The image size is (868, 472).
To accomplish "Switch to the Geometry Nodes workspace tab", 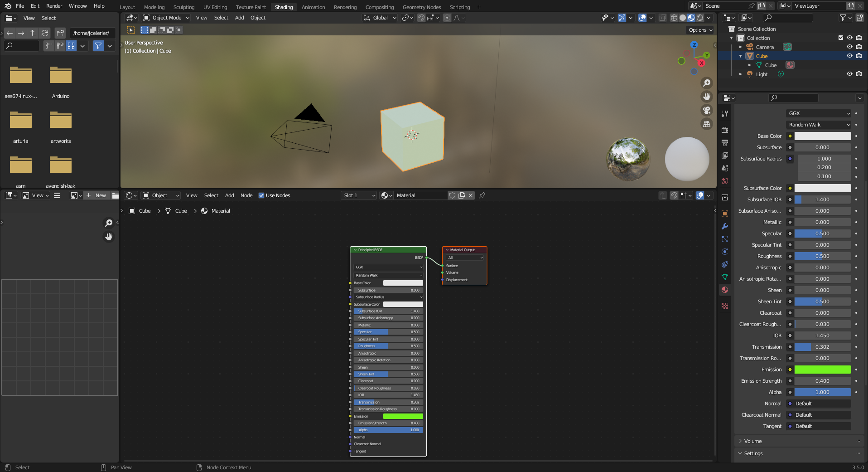I will pyautogui.click(x=421, y=7).
